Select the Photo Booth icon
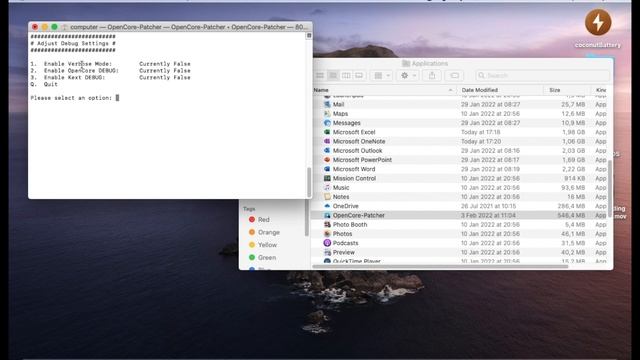This screenshot has width=640, height=360. (x=327, y=224)
